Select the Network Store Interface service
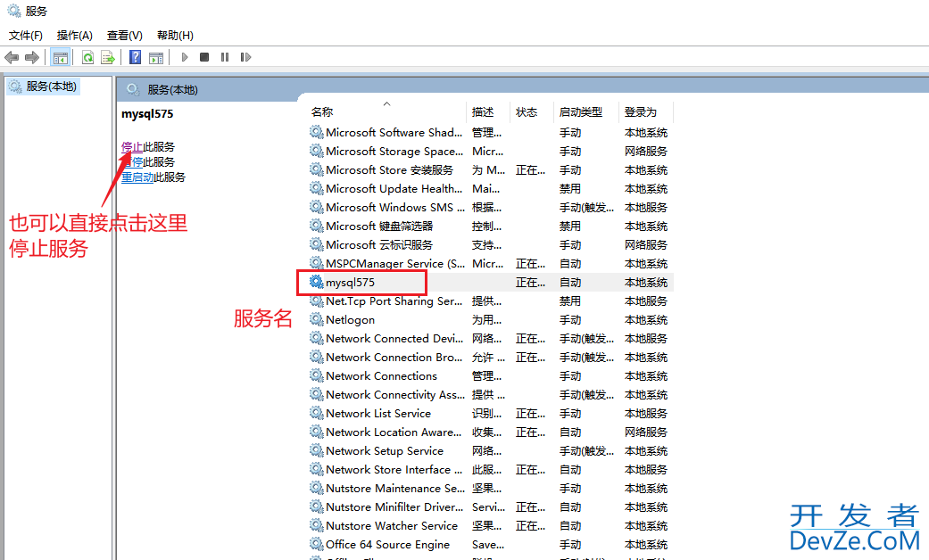The width and height of the screenshot is (929, 560). coord(491,470)
